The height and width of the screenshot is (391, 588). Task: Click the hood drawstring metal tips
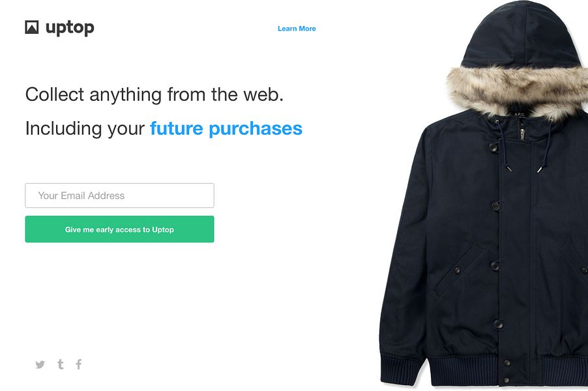524,169
